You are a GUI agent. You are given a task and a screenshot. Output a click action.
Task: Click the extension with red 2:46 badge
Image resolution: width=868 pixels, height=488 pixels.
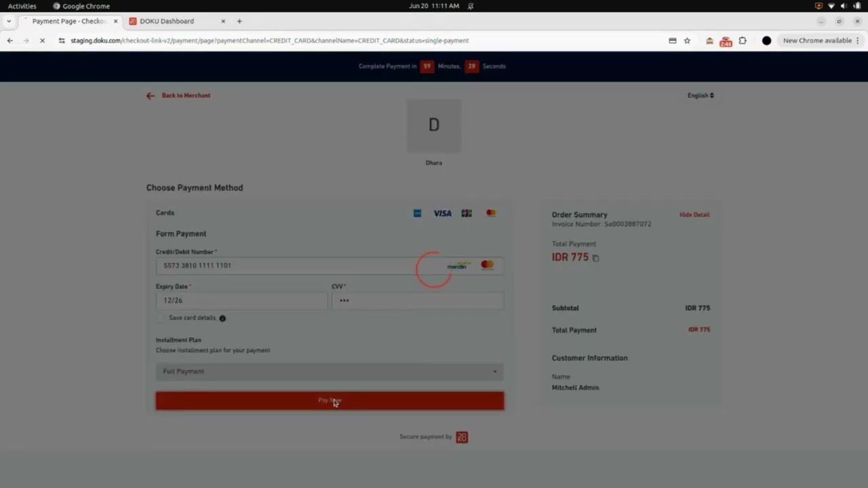[x=726, y=41]
